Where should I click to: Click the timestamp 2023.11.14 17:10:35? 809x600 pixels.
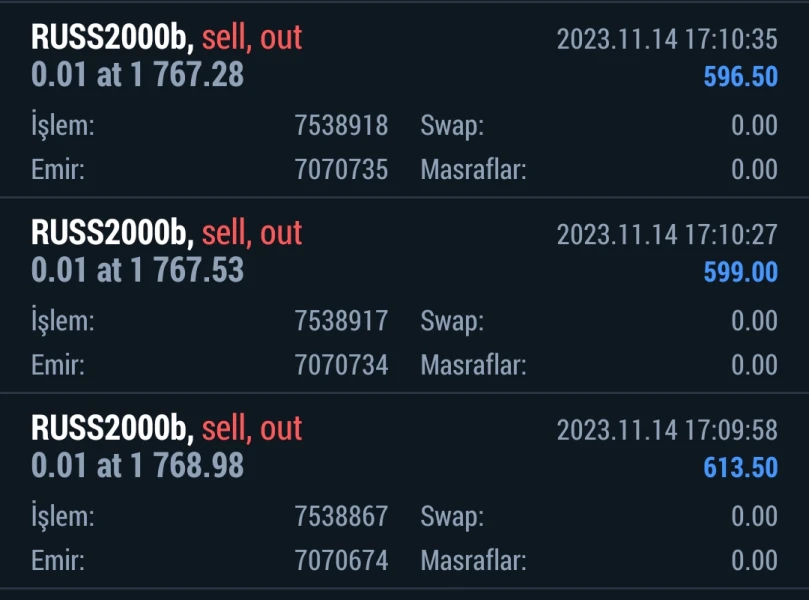666,40
